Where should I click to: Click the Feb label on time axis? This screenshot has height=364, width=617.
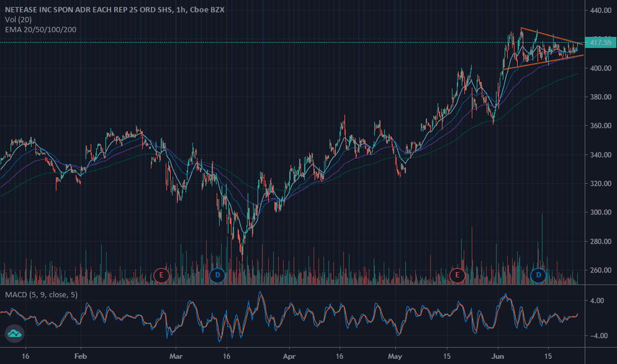[80, 356]
